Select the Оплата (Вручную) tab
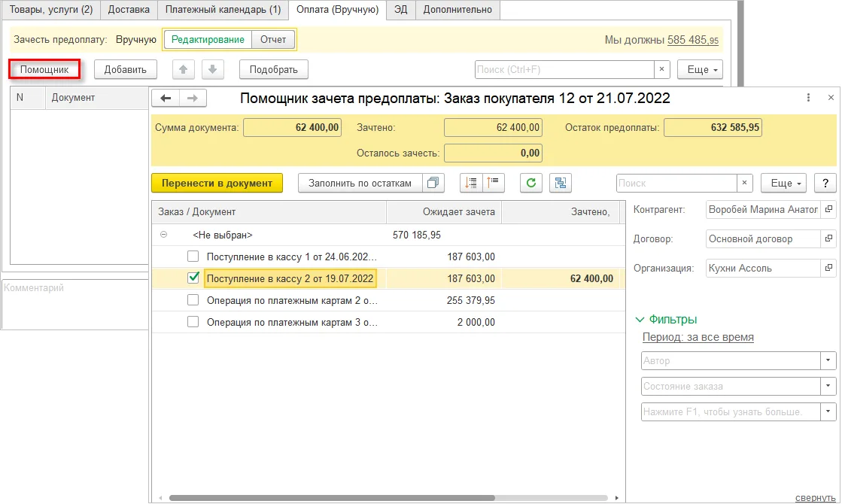 pyautogui.click(x=337, y=10)
